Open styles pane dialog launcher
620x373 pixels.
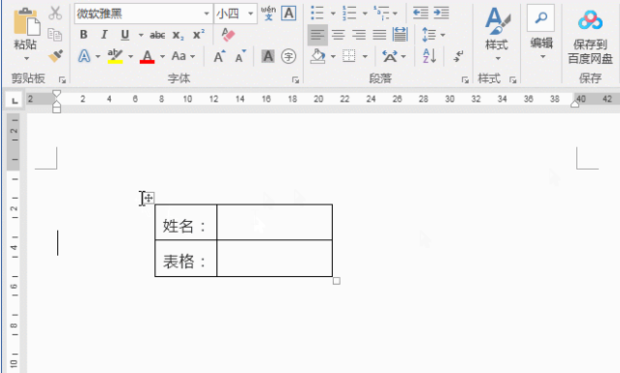coord(513,80)
